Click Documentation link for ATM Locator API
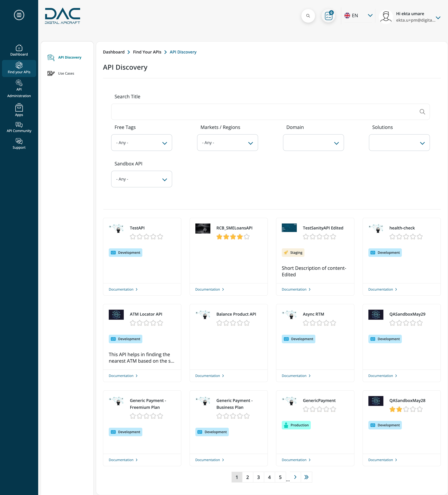 click(123, 375)
